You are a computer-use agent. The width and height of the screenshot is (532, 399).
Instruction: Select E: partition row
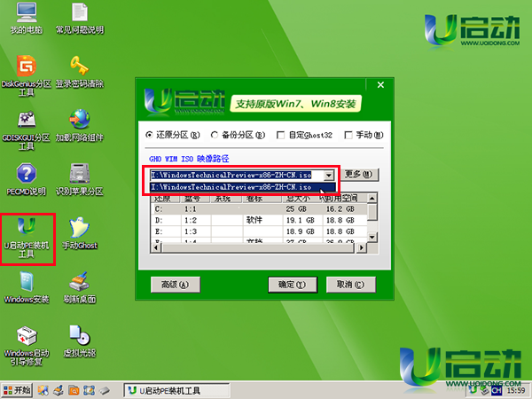(259, 231)
